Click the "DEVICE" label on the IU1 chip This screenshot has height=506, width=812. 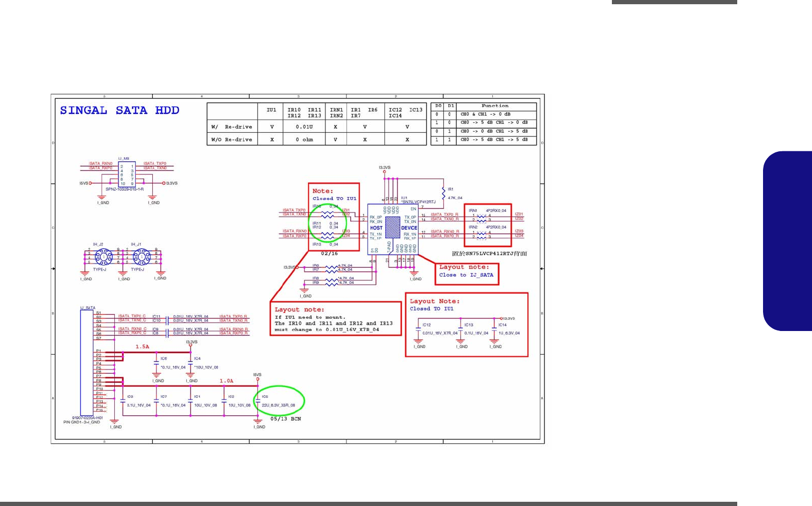click(409, 228)
